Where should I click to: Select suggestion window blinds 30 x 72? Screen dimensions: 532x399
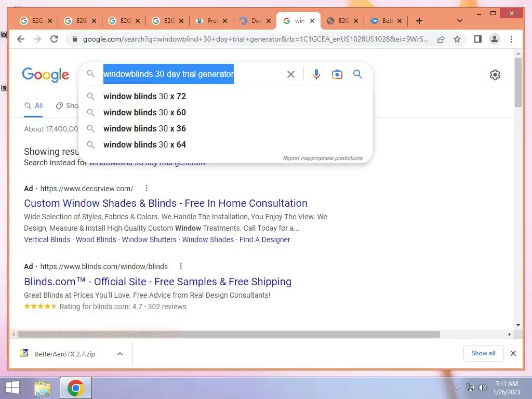point(225,96)
